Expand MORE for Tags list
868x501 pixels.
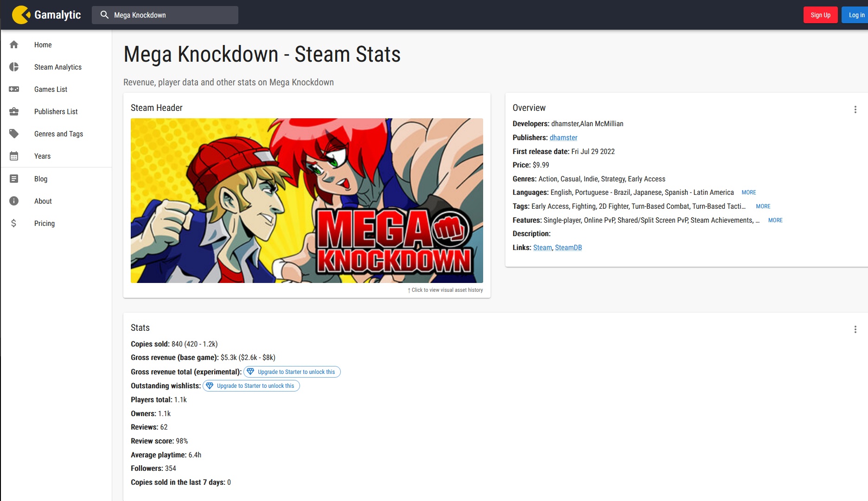[763, 206]
